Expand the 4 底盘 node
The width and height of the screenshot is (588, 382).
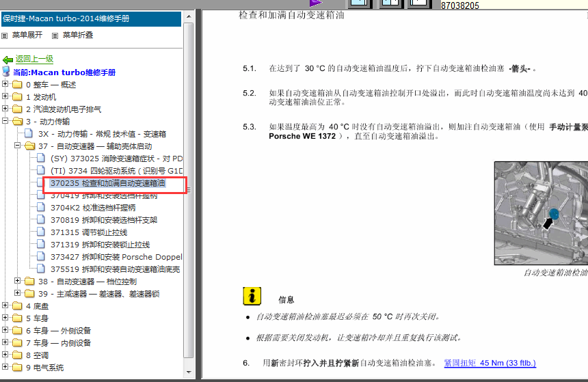(x=5, y=305)
